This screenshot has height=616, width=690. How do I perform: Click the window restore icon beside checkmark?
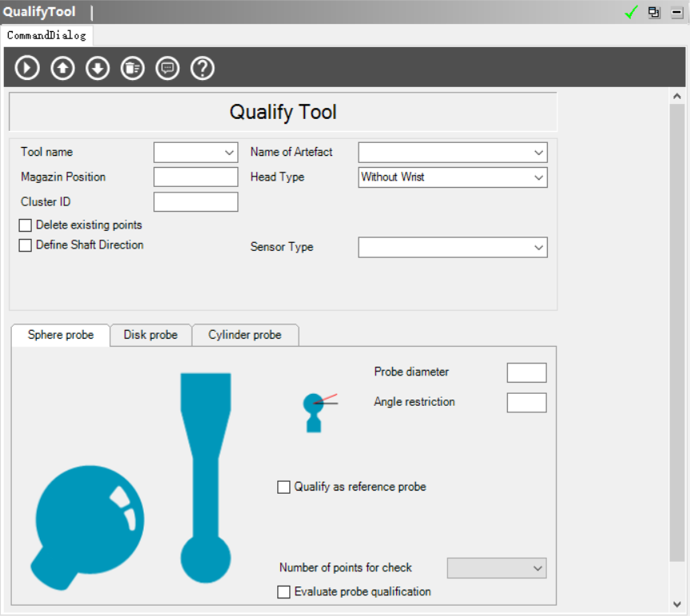654,12
